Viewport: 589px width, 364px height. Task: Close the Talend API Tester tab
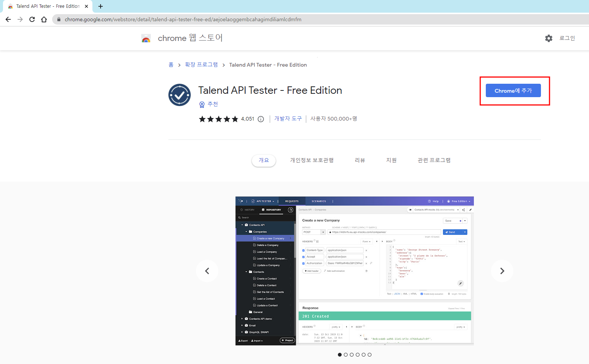coord(86,6)
